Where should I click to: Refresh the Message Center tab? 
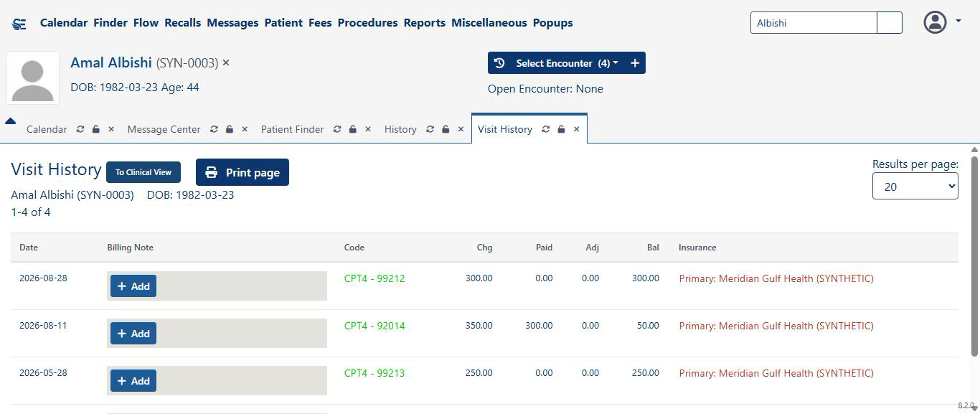pos(214,129)
